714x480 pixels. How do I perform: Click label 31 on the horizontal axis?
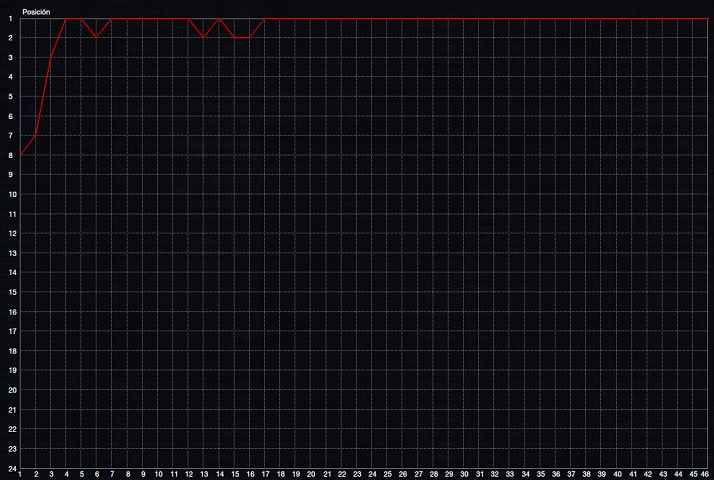coord(479,475)
